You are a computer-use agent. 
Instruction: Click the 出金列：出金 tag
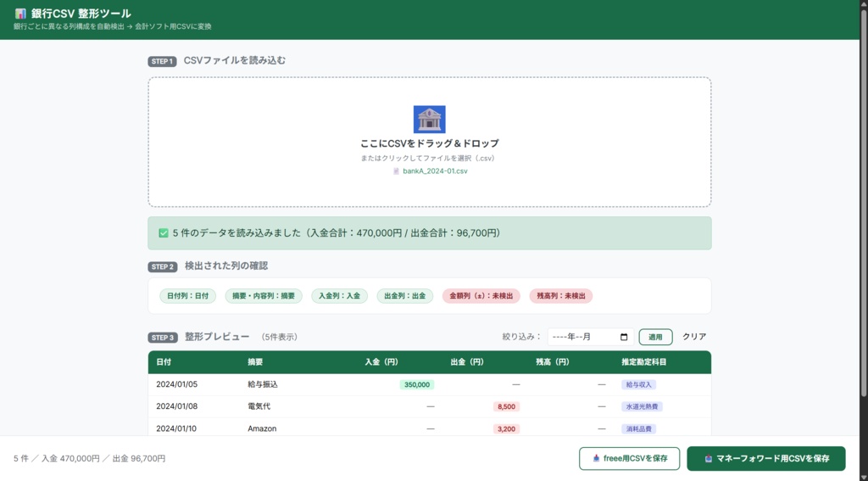404,296
